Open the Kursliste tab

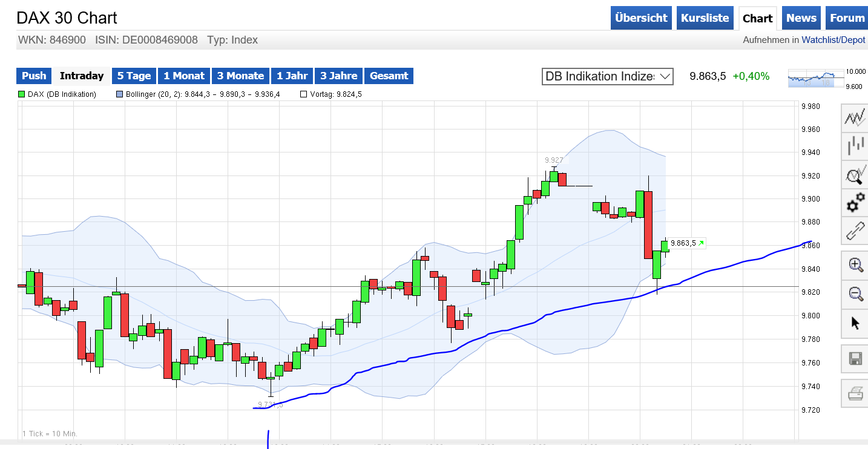pyautogui.click(x=705, y=18)
